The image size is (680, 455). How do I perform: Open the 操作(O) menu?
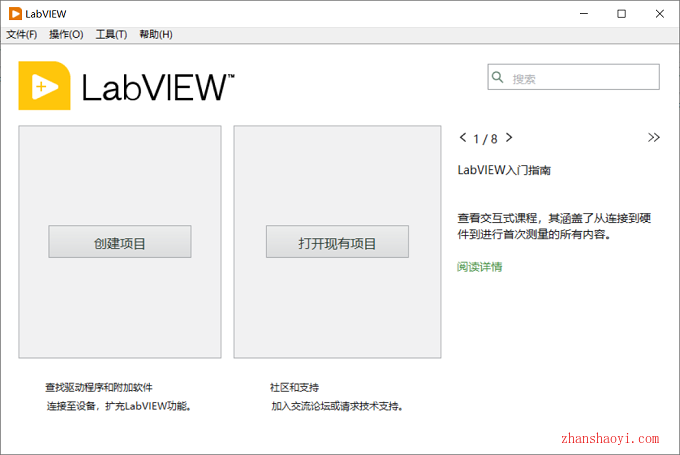pos(66,34)
